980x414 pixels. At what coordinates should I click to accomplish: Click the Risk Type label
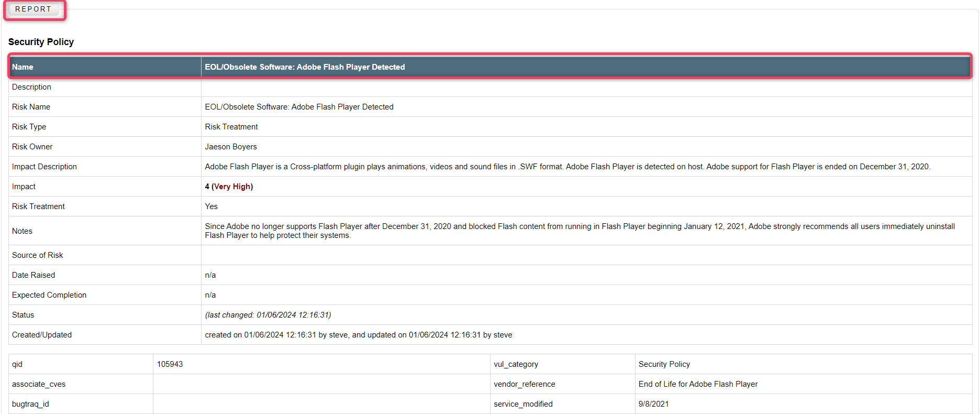[x=29, y=127]
